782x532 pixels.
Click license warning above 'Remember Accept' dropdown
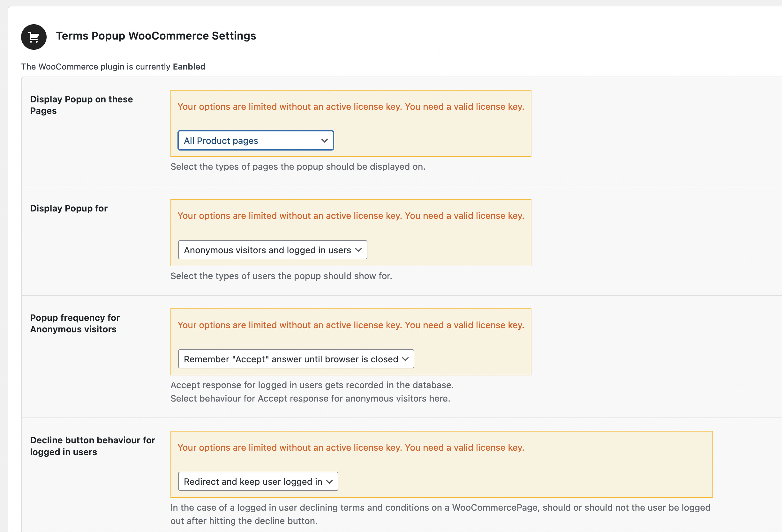pyautogui.click(x=351, y=325)
